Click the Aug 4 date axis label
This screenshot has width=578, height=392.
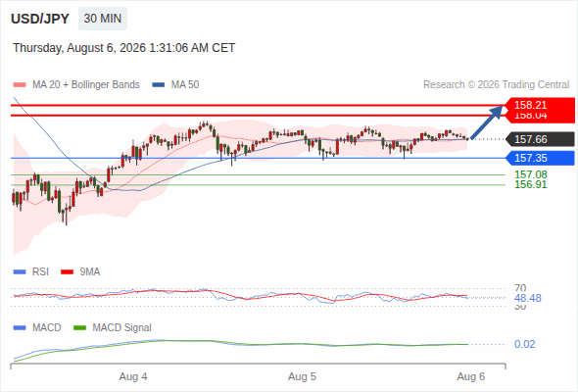click(x=133, y=377)
